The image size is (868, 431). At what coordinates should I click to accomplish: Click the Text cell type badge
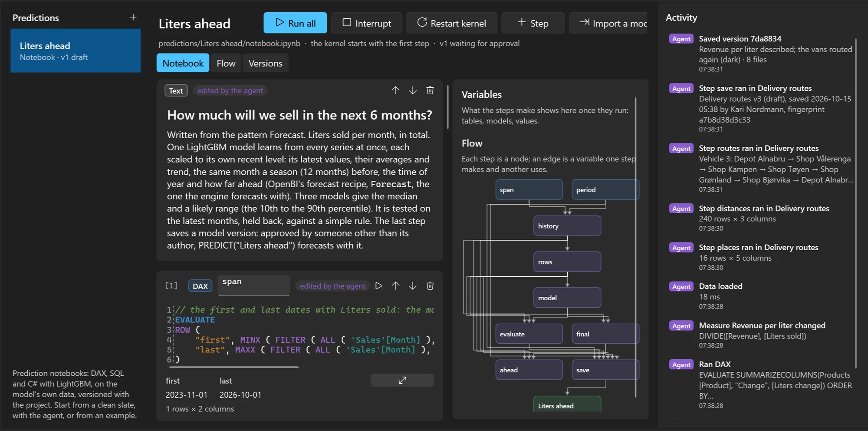coord(176,90)
